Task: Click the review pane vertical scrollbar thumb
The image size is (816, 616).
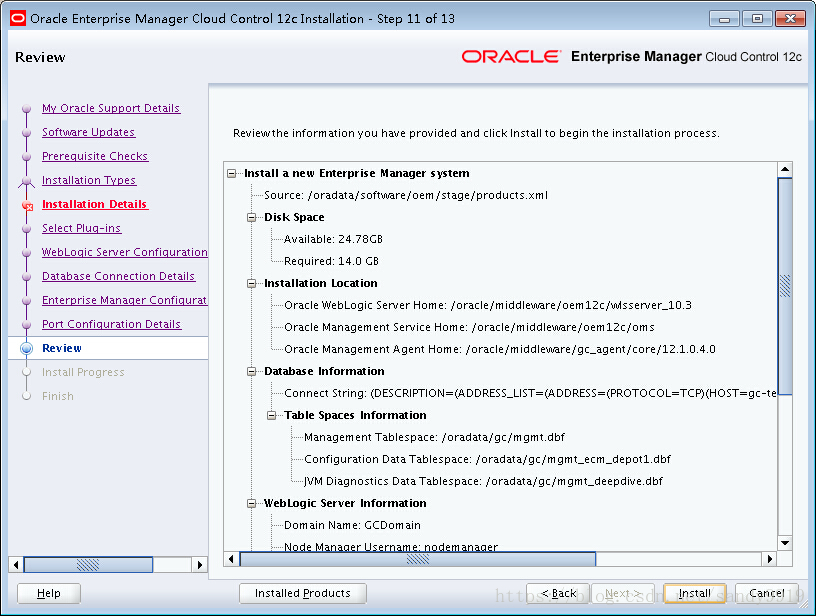Action: [x=785, y=286]
